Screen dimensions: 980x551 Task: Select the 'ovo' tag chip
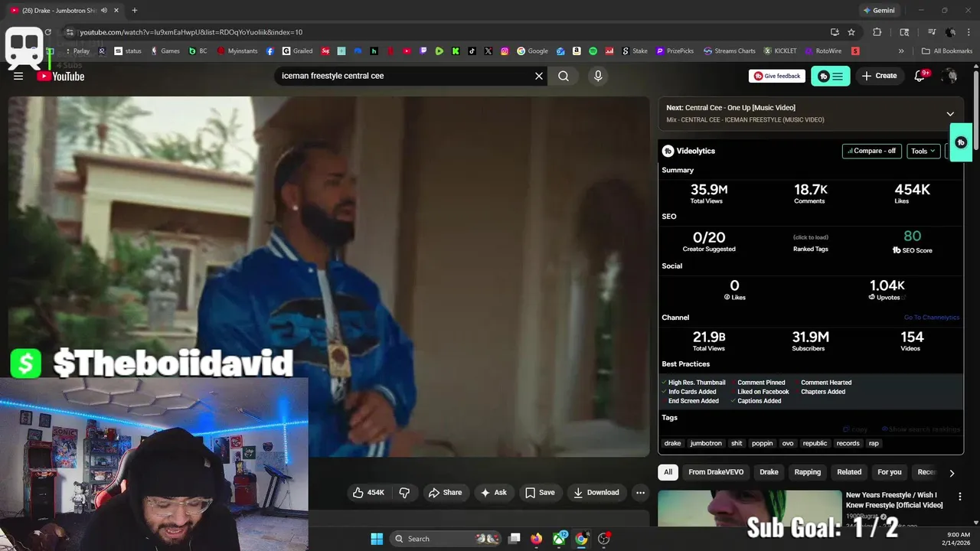788,443
